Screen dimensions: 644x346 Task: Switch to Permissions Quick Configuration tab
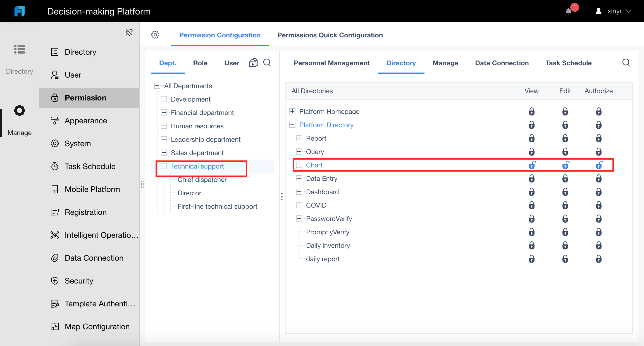click(x=330, y=35)
